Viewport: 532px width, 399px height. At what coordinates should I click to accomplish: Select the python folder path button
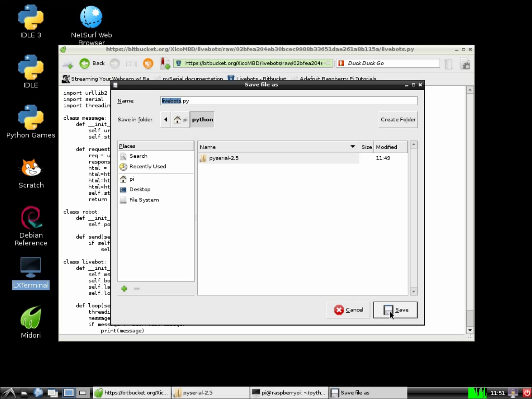pyautogui.click(x=202, y=120)
